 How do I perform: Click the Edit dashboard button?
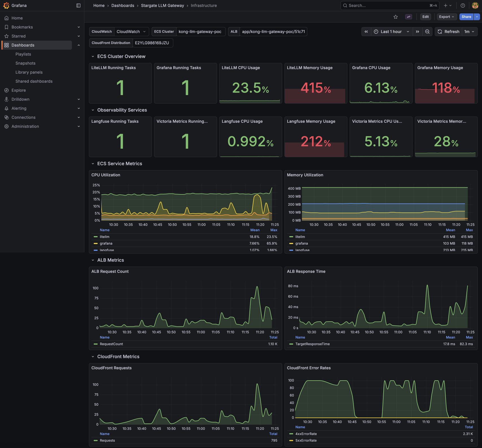(426, 17)
